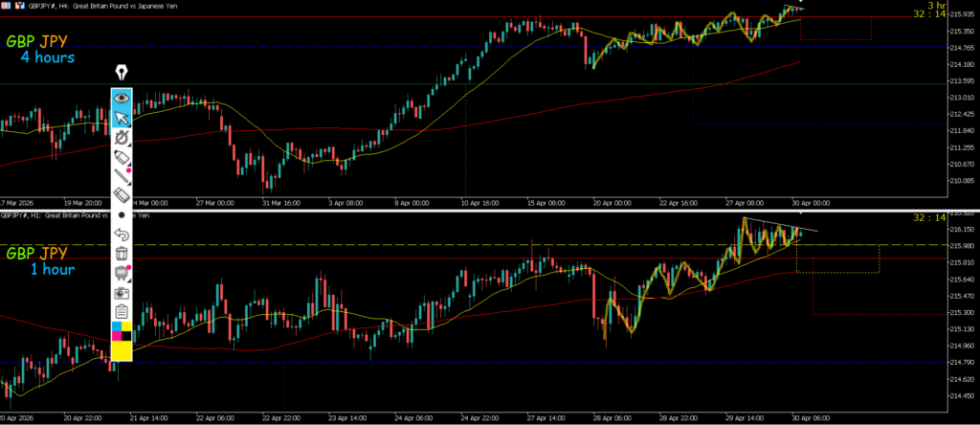Open the stamp tool with the pink dot

click(x=122, y=273)
